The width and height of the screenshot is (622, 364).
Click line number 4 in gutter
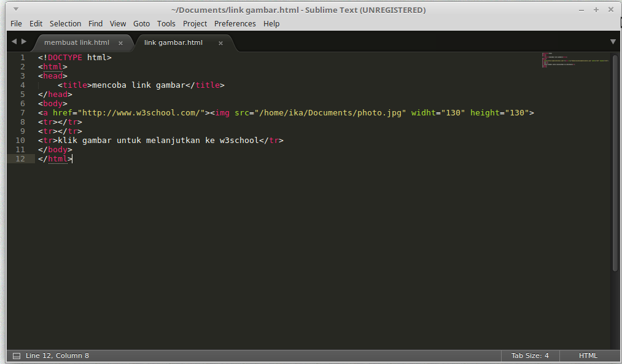[23, 85]
